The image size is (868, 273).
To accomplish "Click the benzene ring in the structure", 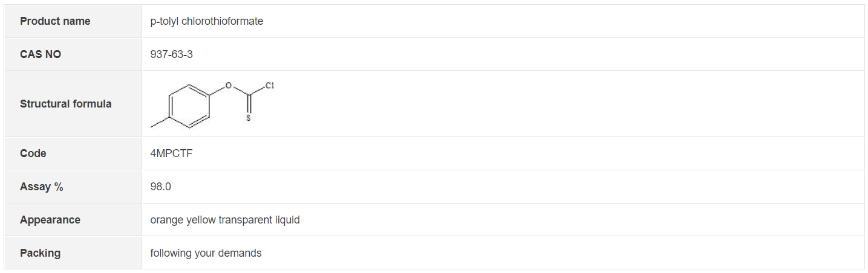I will pyautogui.click(x=190, y=105).
